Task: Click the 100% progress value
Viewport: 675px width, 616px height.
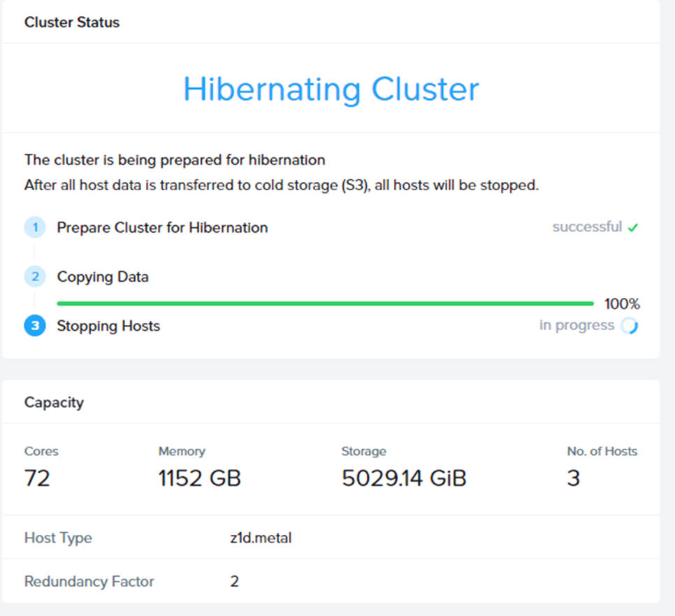Action: coord(622,304)
